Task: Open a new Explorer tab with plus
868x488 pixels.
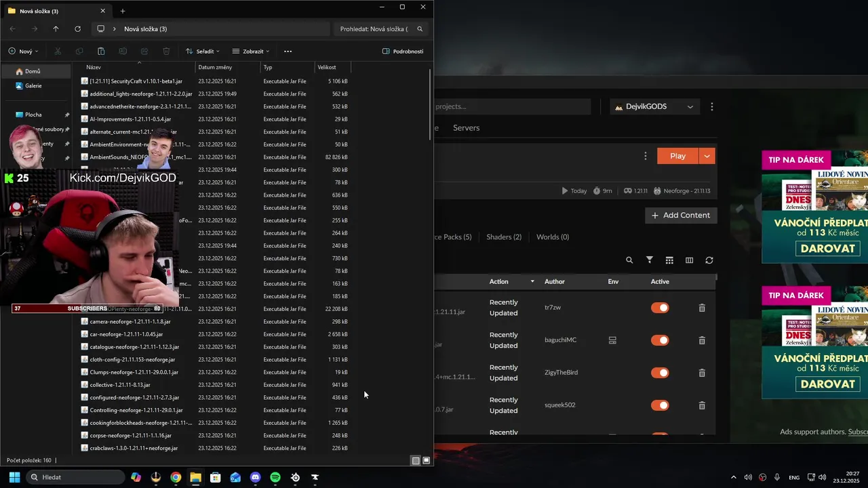Action: (123, 11)
